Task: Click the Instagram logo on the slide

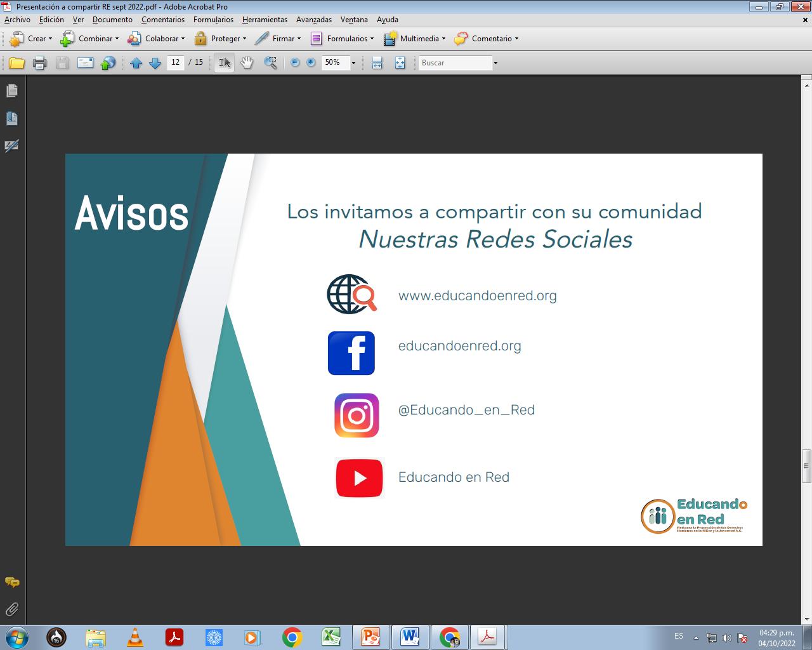Action: (x=357, y=416)
